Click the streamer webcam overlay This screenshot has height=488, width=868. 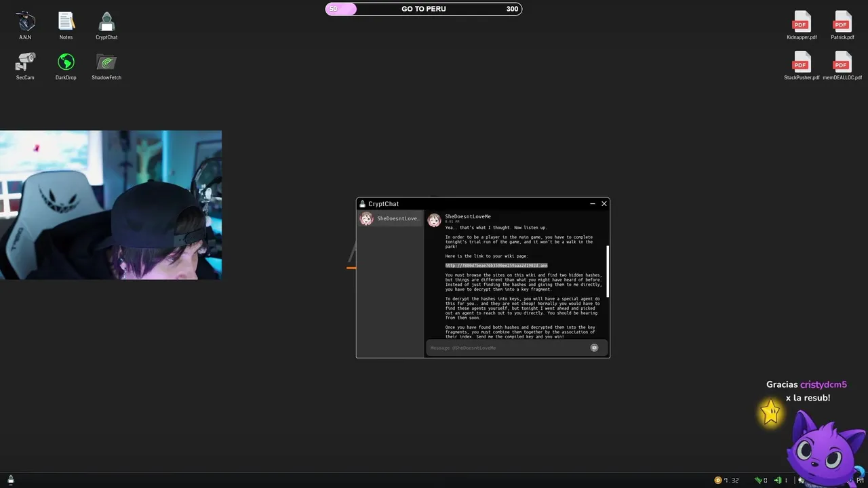click(111, 205)
